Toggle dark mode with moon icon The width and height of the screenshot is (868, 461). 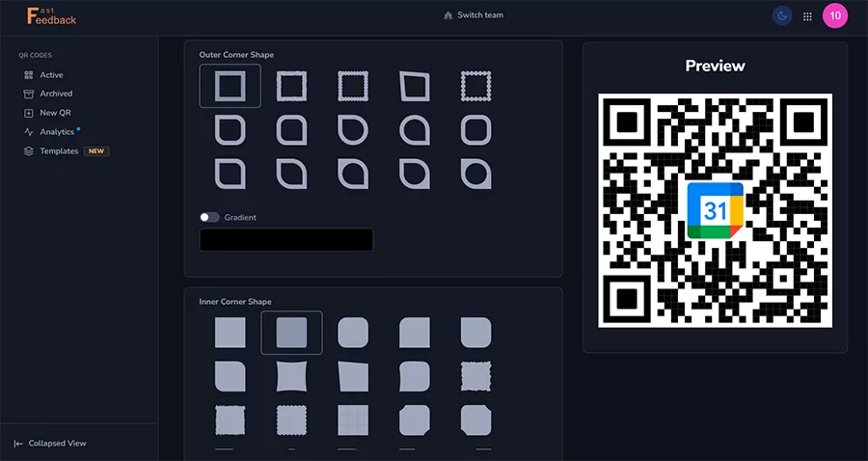[781, 16]
